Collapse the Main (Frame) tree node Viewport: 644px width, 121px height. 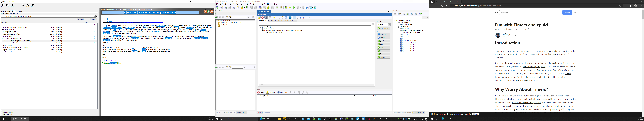tap(260, 27)
